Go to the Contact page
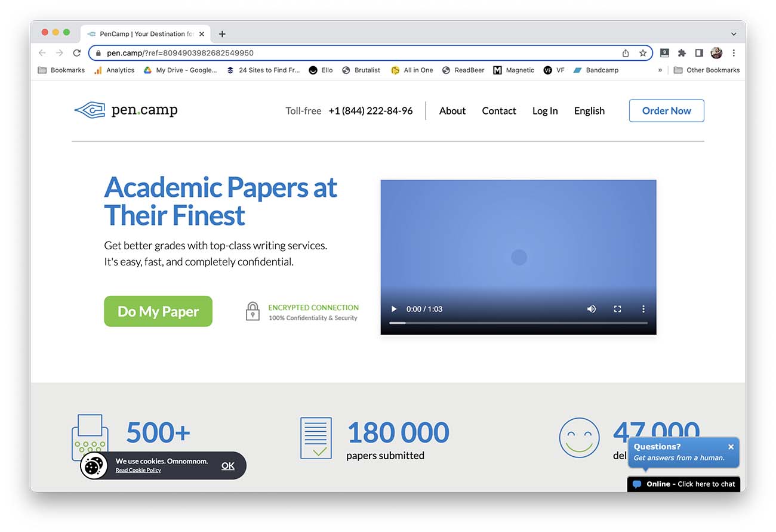The height and width of the screenshot is (532, 776). [499, 111]
